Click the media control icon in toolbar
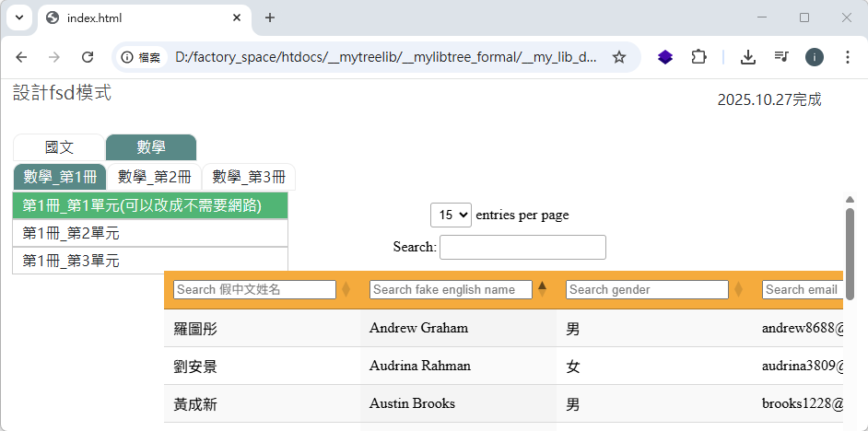The image size is (868, 431). 781,57
